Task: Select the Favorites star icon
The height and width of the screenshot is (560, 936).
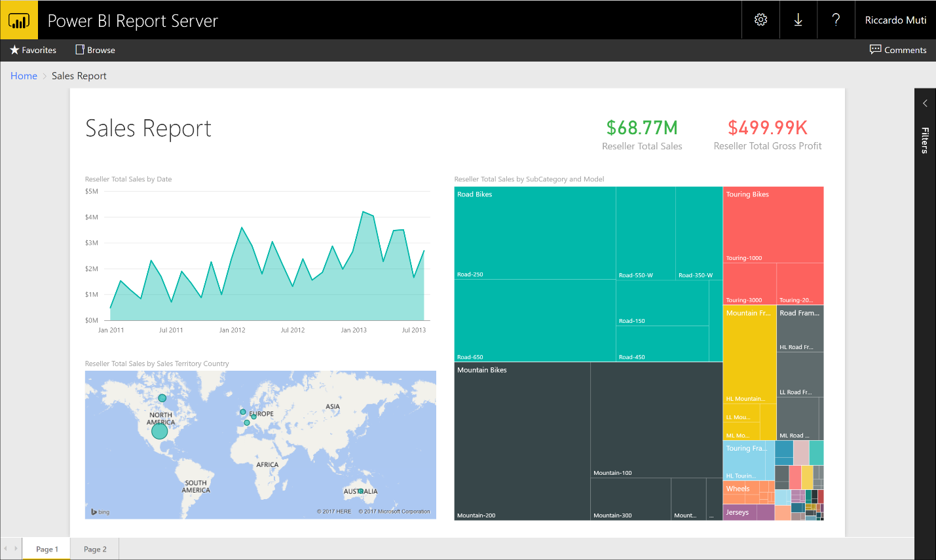Action: (x=14, y=50)
